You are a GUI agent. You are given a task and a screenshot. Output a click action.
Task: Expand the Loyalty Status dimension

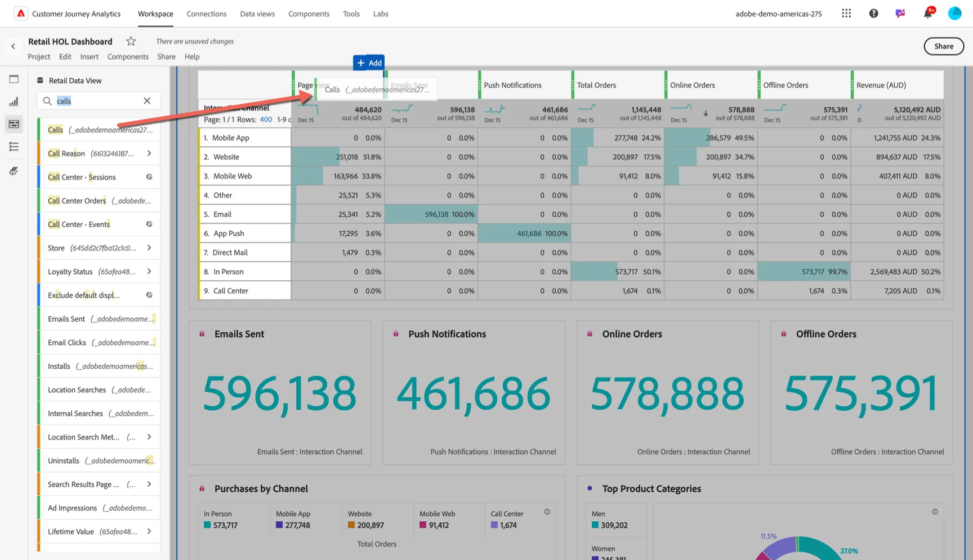point(149,271)
